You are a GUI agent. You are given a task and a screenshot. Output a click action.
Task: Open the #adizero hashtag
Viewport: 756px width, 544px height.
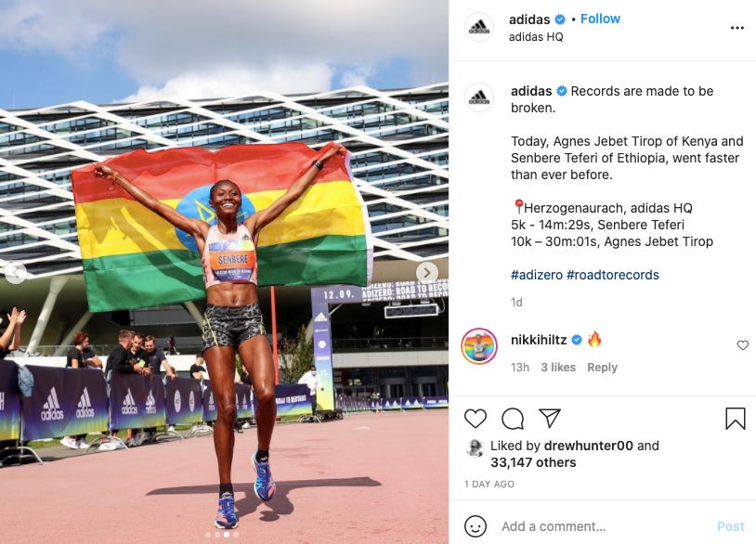click(x=537, y=275)
